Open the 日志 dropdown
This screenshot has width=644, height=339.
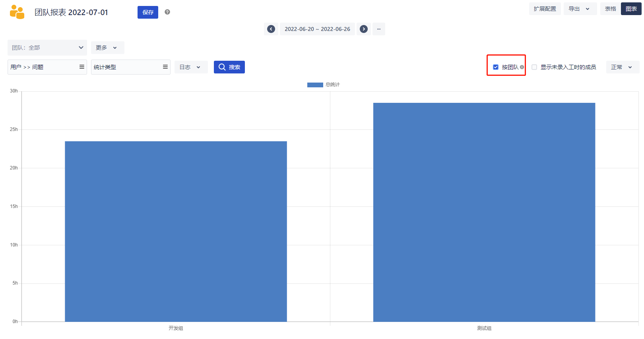pos(191,67)
